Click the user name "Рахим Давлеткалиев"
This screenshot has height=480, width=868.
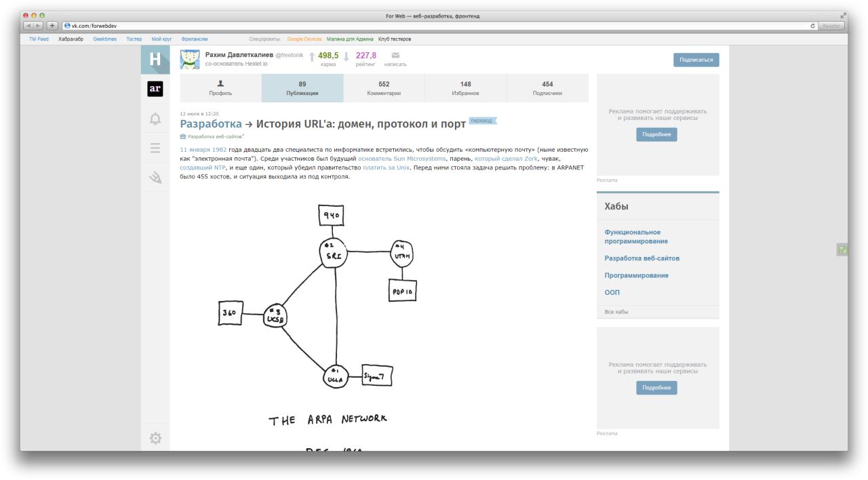239,55
